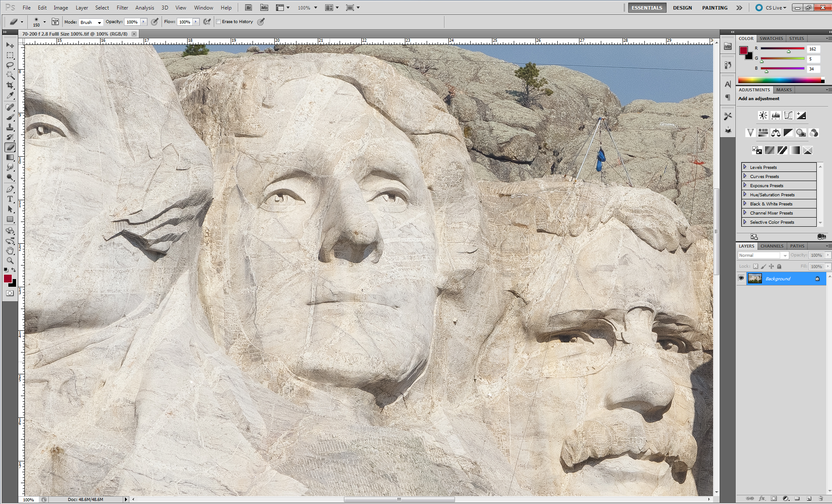The image size is (832, 504).
Task: Toggle tablet pressure controls size
Action: [x=261, y=21]
